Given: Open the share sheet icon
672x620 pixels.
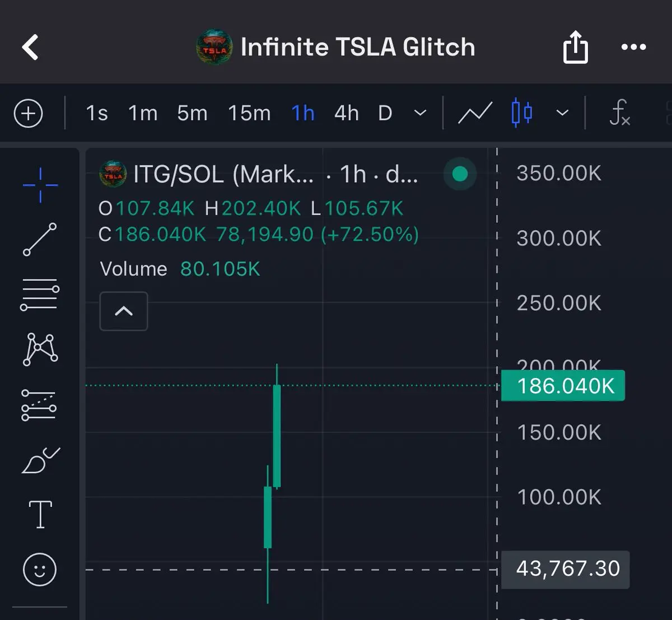Looking at the screenshot, I should click(x=576, y=47).
